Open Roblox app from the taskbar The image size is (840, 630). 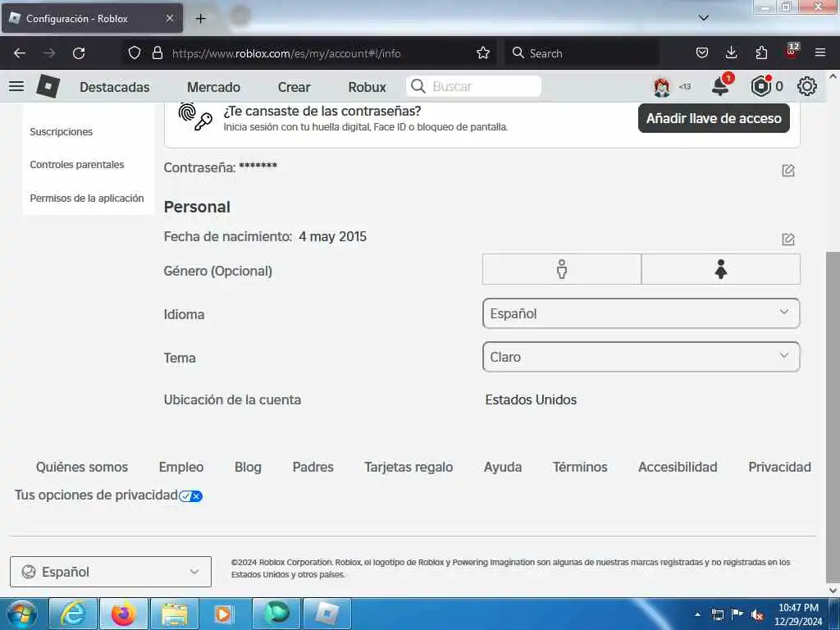(x=327, y=614)
